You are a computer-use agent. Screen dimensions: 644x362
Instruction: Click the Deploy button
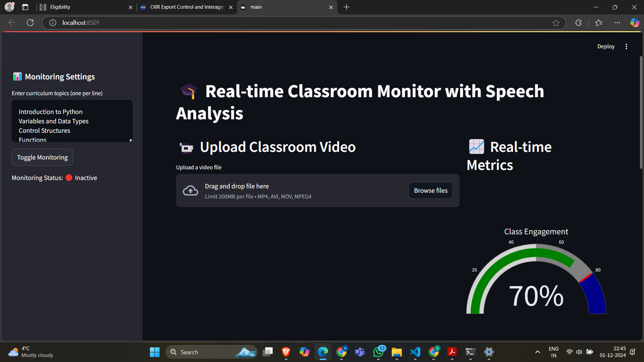[606, 47]
